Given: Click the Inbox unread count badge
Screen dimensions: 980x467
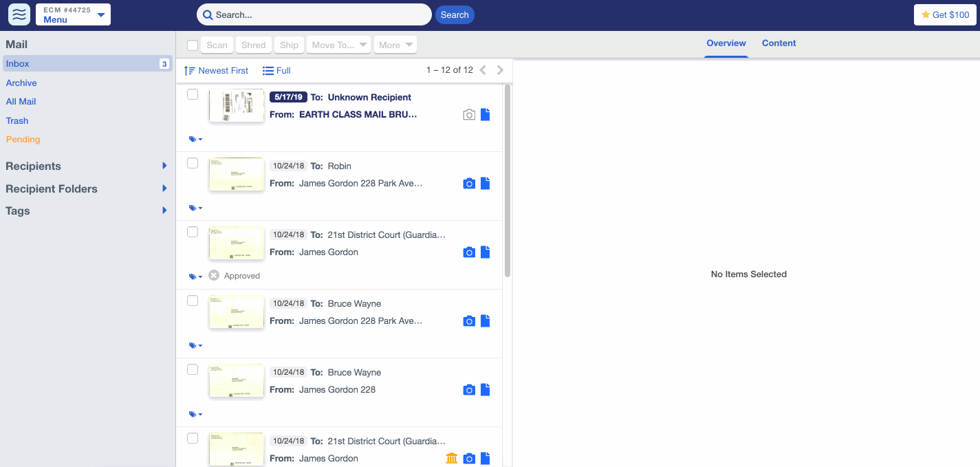Looking at the screenshot, I should click(x=164, y=64).
